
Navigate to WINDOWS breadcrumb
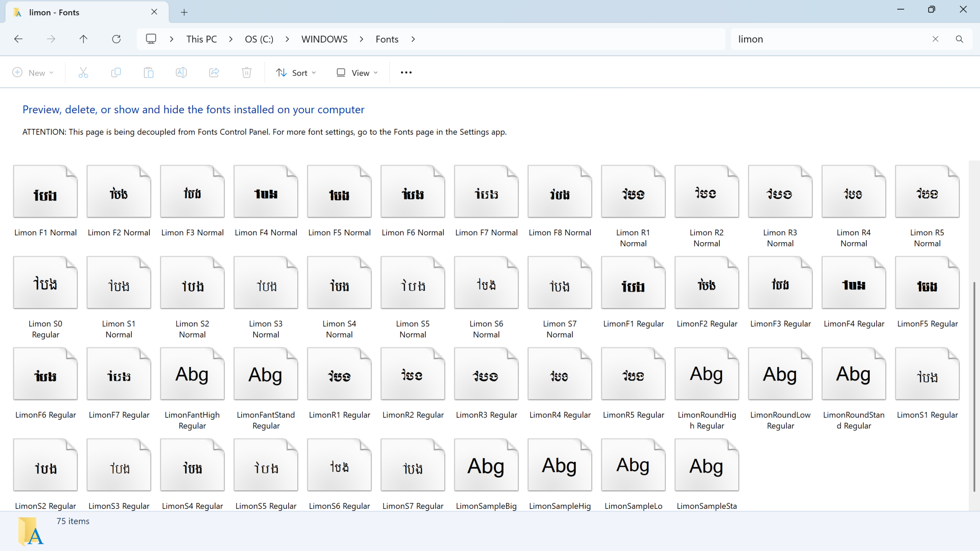[x=325, y=39]
